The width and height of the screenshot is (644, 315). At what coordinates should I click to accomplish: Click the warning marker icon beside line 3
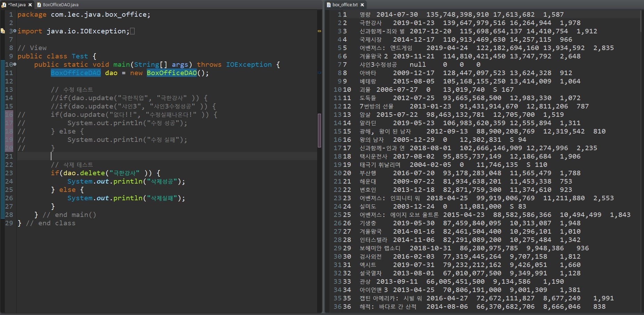click(x=2, y=31)
